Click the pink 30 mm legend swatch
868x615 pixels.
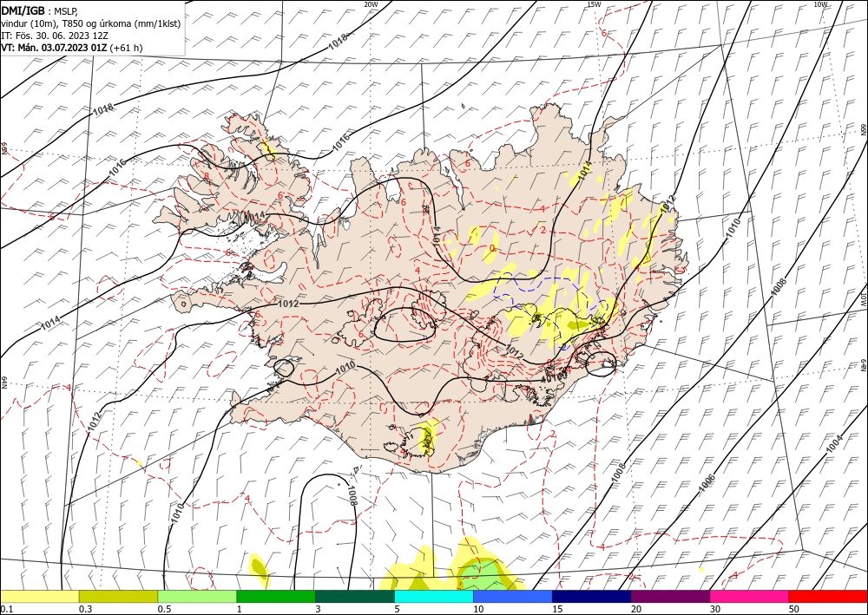pos(750,596)
